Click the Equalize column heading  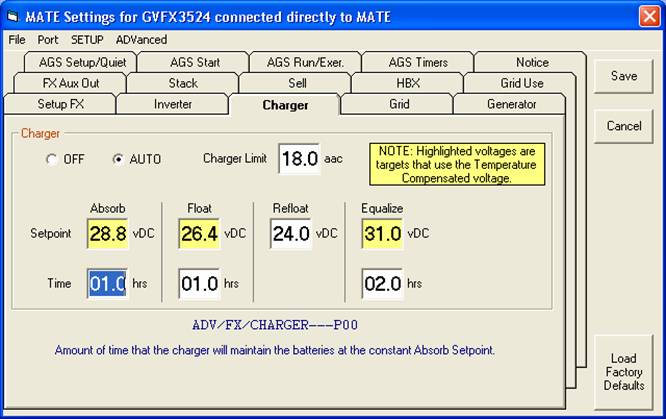(382, 209)
